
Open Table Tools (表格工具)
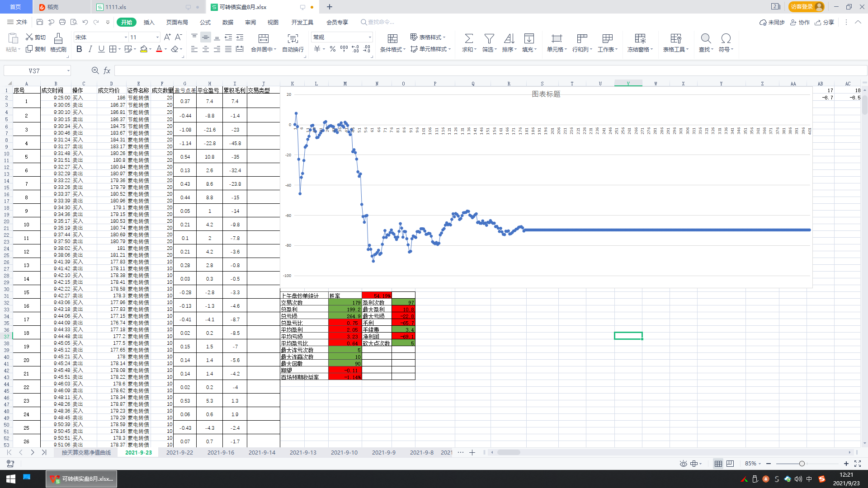(676, 43)
